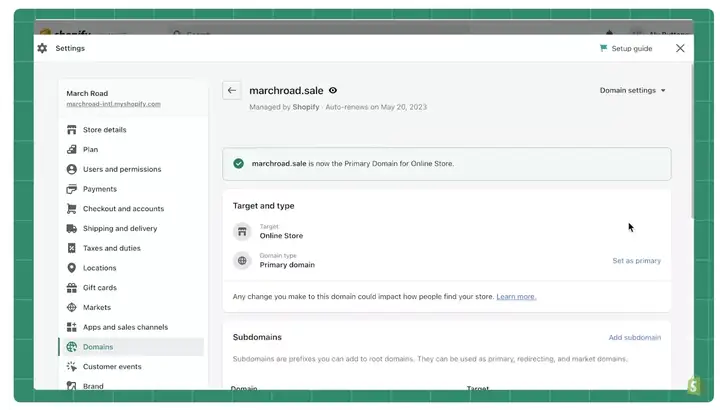This screenshot has width=720, height=410.
Task: Click the Domains globe icon
Action: click(72, 347)
